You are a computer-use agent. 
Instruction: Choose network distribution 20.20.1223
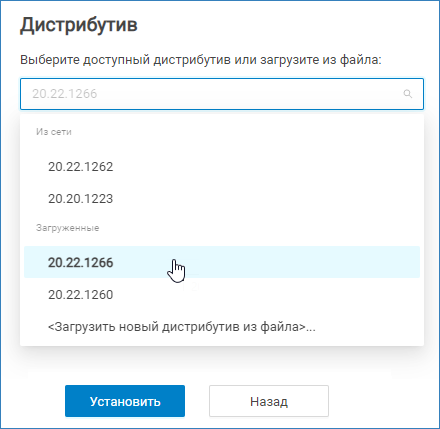222,199
